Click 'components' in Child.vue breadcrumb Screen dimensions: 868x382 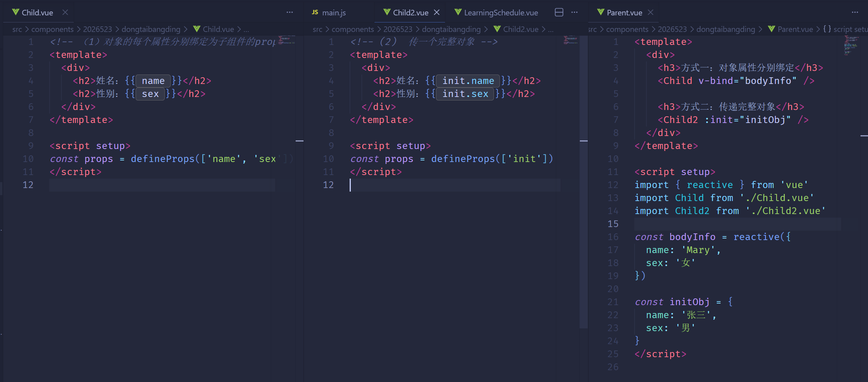pos(52,29)
